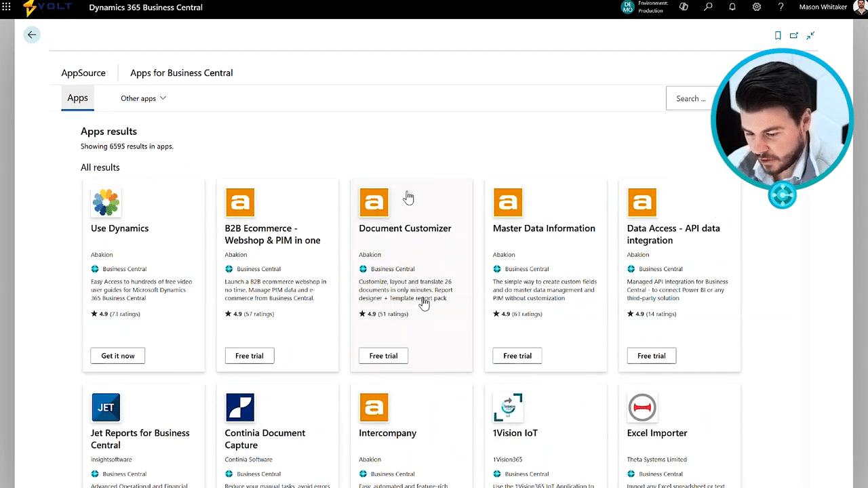Click Master Data 4.9 (63 ratings)
Viewport: 868px width, 488px height.
518,314
